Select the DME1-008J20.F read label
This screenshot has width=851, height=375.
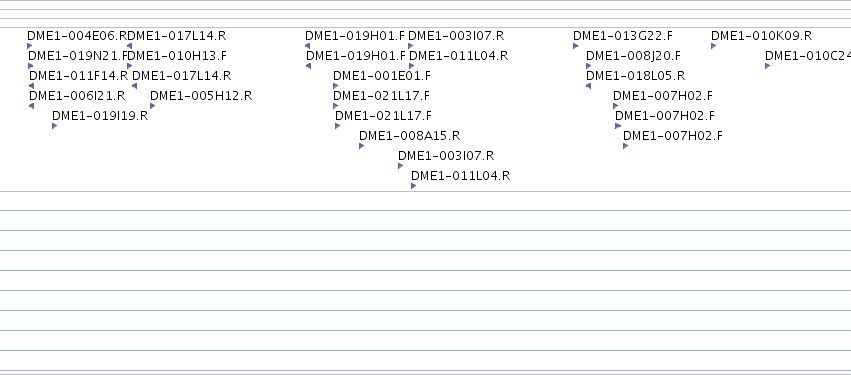tap(633, 56)
